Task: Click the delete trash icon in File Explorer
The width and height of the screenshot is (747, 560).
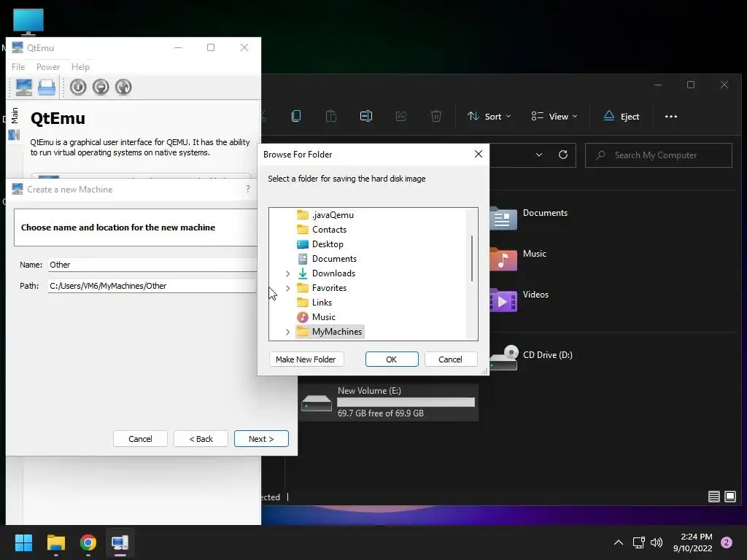Action: pyautogui.click(x=436, y=116)
